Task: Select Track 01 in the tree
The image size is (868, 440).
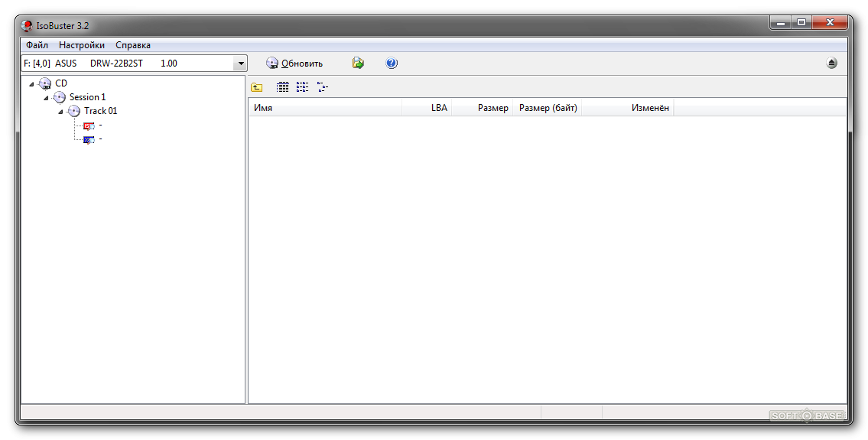Action: coord(100,111)
